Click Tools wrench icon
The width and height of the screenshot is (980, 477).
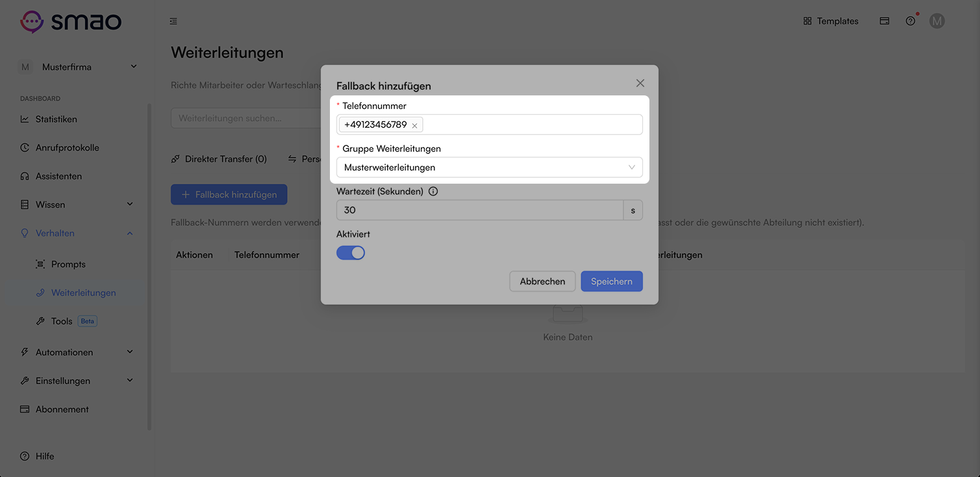(40, 321)
